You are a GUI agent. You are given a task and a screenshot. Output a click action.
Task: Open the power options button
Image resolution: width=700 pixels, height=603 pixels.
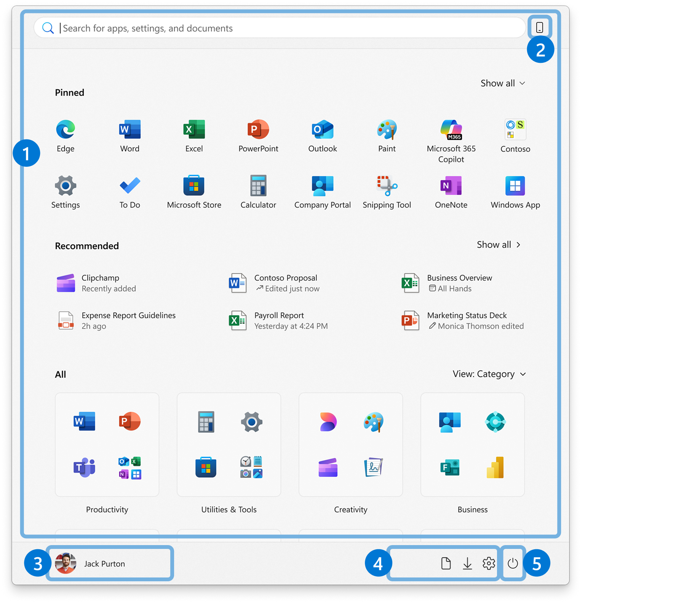tap(513, 563)
